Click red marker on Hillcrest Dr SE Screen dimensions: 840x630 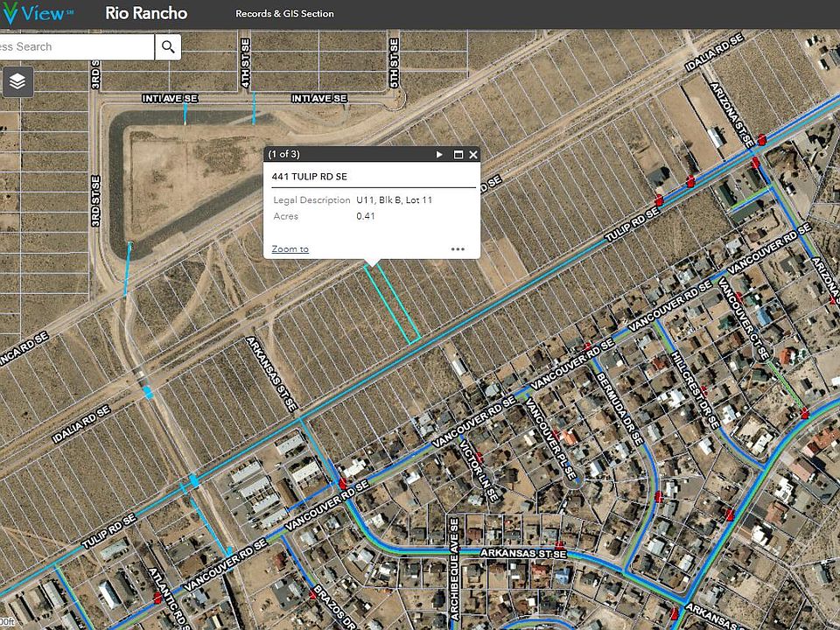(704, 390)
